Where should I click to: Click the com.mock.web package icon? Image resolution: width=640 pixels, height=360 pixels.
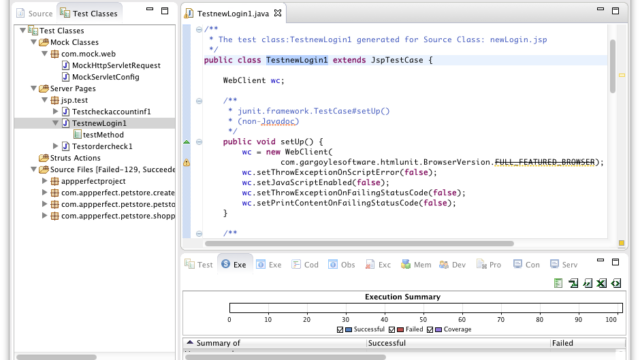tap(55, 54)
